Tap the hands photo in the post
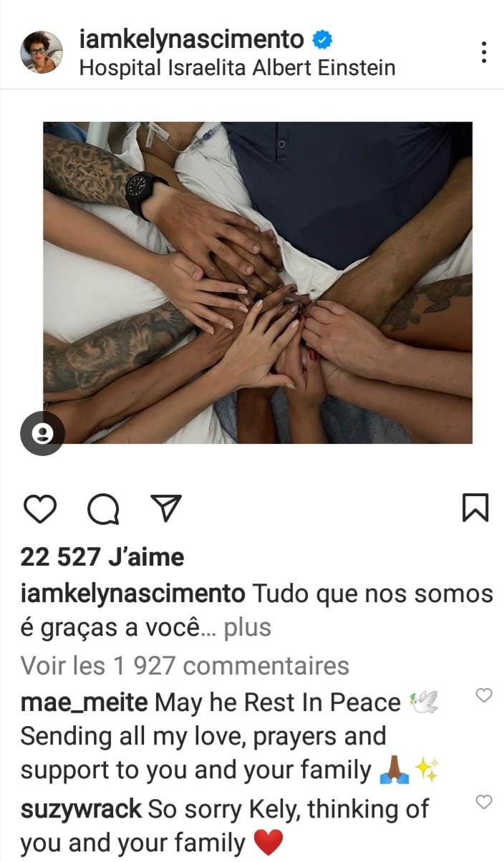Screen dimensions: 504x862 coord(258,283)
